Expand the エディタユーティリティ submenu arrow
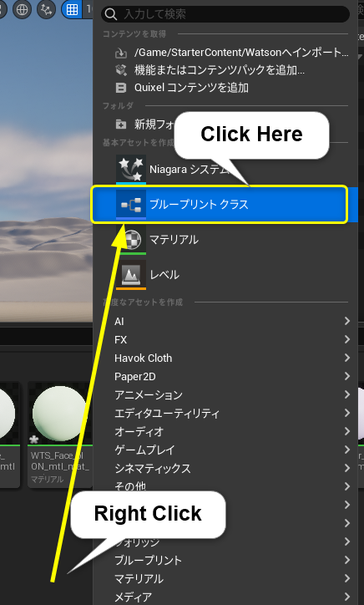The image size is (364, 605). click(347, 414)
